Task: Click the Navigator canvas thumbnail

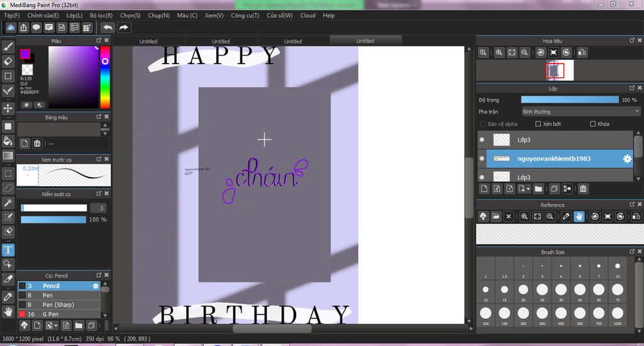Action: click(x=559, y=70)
